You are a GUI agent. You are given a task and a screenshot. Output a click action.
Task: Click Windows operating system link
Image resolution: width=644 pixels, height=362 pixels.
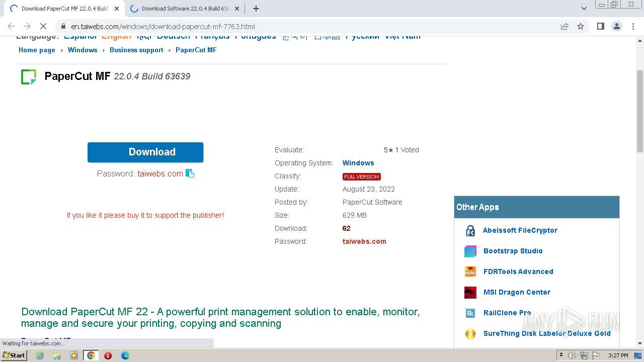(358, 163)
